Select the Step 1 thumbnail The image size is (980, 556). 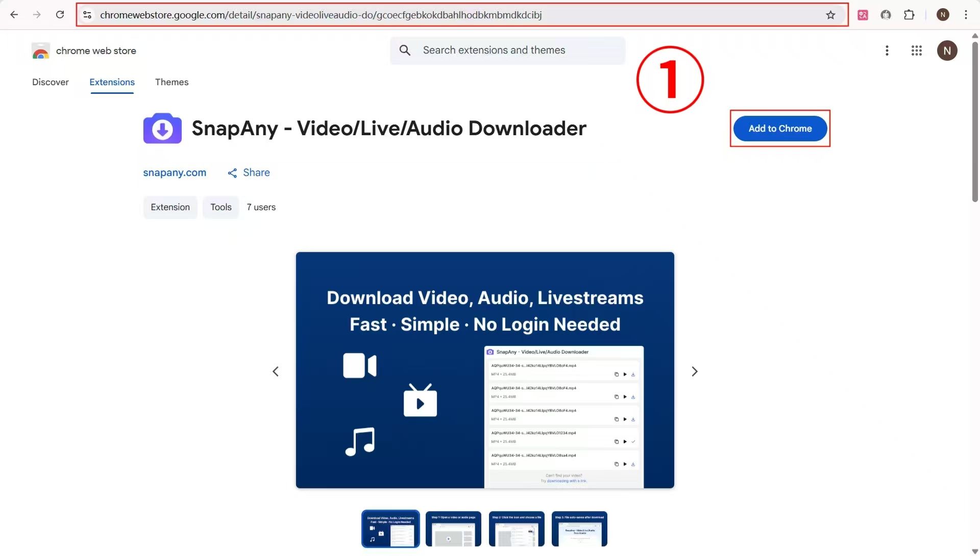pos(453,529)
